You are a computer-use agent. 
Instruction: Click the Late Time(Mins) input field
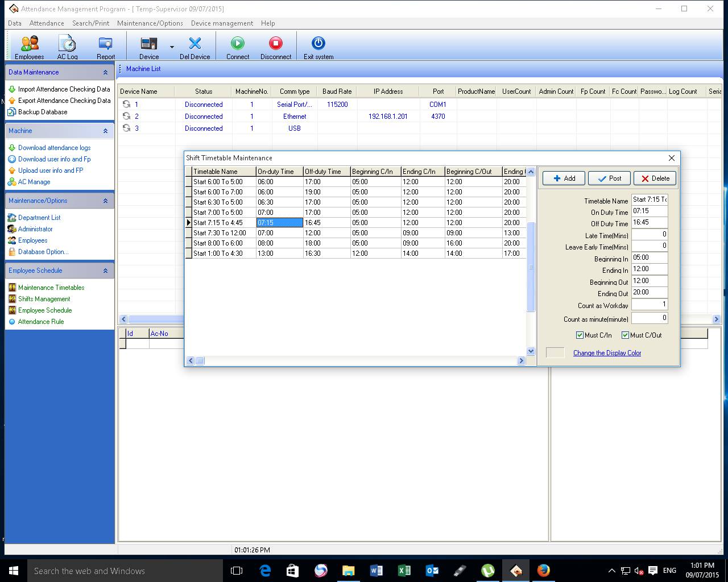(649, 234)
